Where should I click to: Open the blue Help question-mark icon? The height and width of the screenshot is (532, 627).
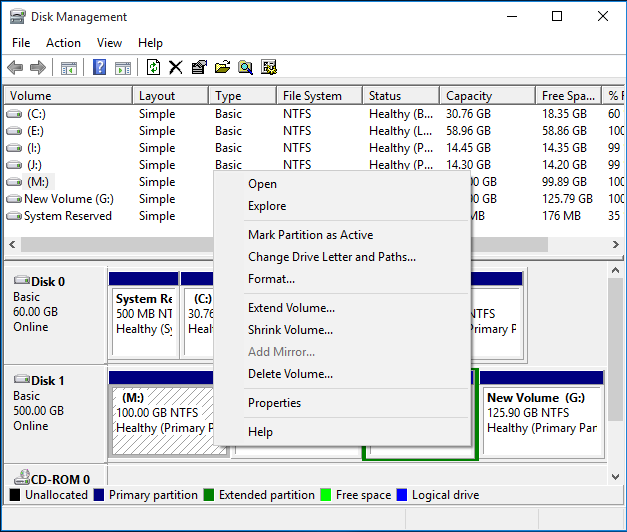[x=99, y=67]
